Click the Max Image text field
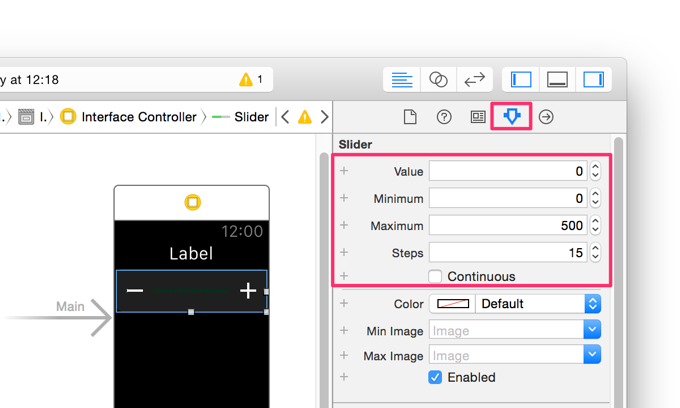This screenshot has width=680, height=408. click(507, 355)
